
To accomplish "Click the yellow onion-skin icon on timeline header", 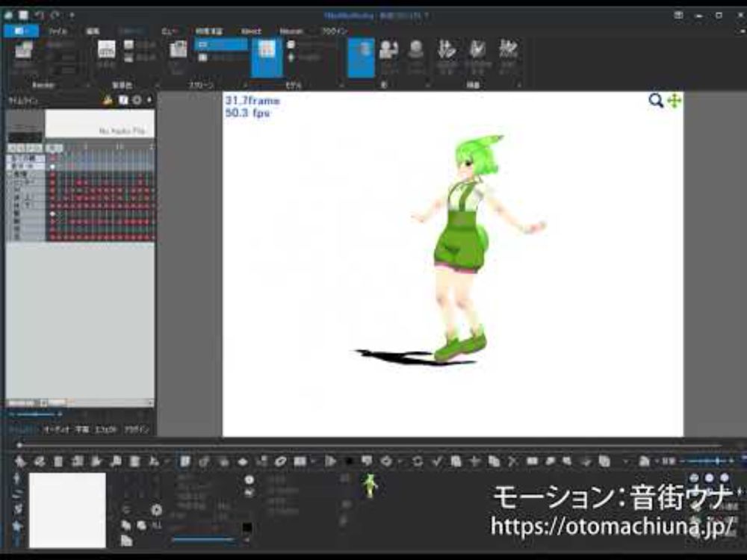I will pos(107,99).
